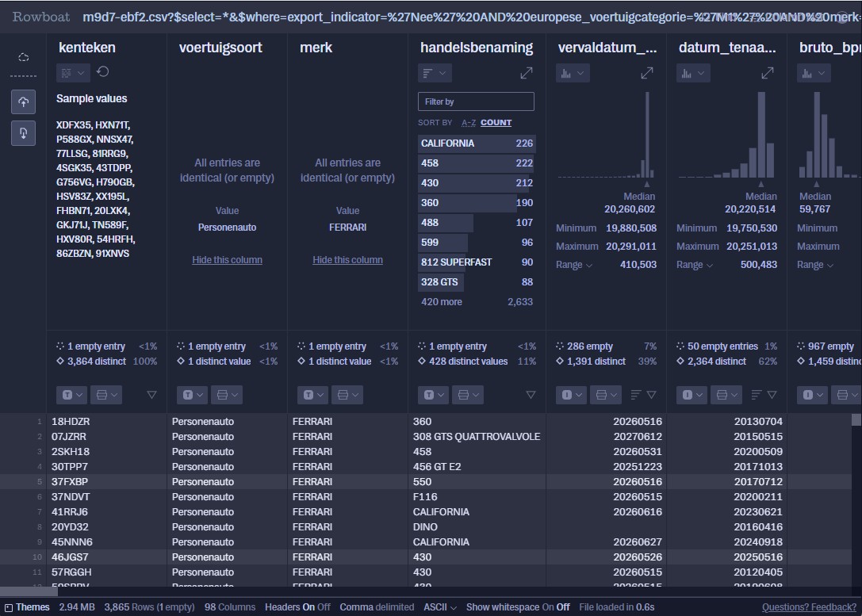
Task: Click the sort icon for the vervaldatum column
Action: tap(636, 395)
